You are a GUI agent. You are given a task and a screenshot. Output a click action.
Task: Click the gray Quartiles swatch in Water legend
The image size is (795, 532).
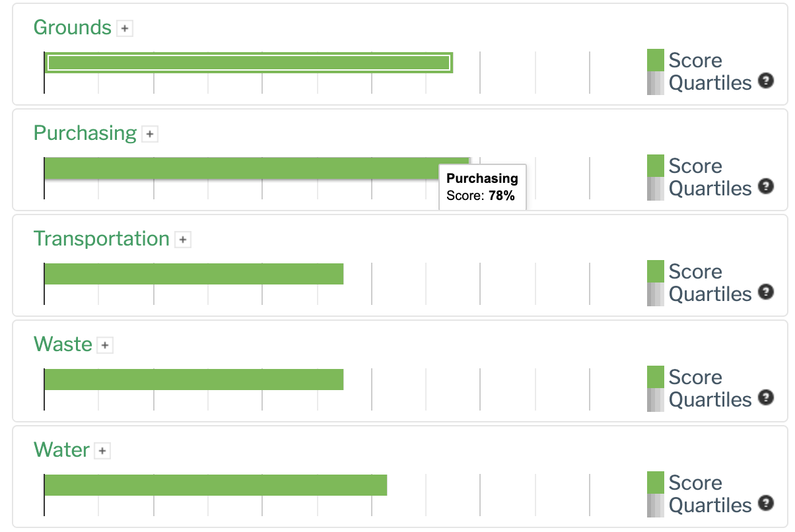point(656,505)
